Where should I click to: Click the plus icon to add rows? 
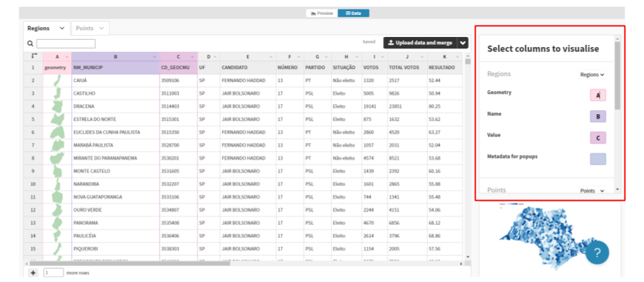tap(34, 273)
